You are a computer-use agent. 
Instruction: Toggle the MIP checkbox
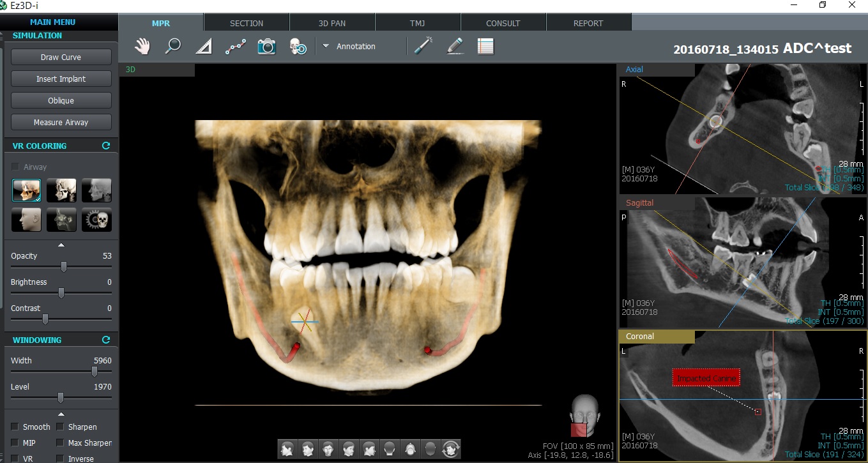[x=15, y=443]
